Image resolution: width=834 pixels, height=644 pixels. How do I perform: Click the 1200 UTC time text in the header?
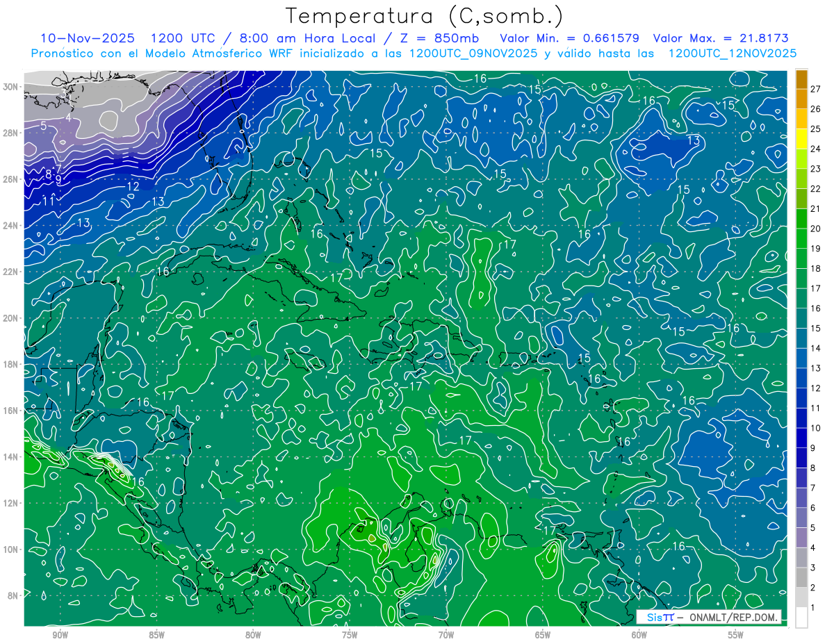coord(183,38)
